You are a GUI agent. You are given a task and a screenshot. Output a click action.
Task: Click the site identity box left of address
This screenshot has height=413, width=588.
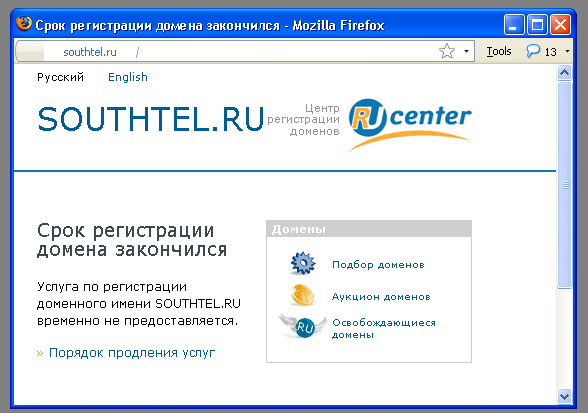30,51
